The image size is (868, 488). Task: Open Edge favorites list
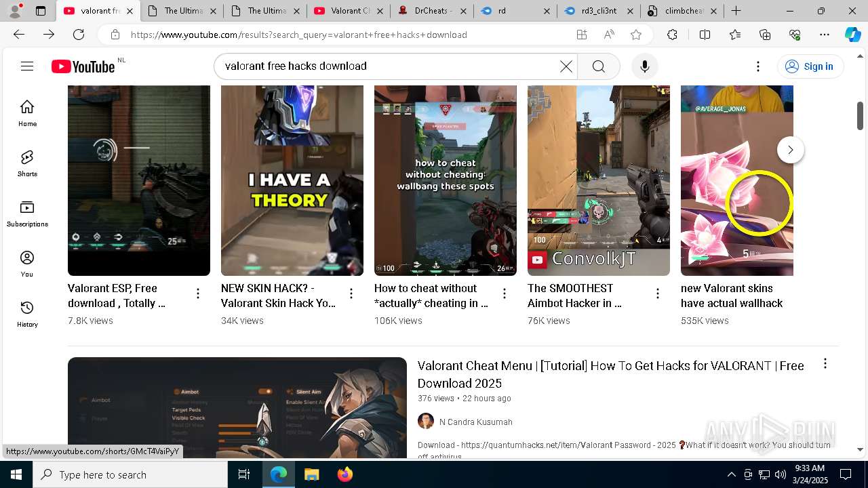coord(735,35)
